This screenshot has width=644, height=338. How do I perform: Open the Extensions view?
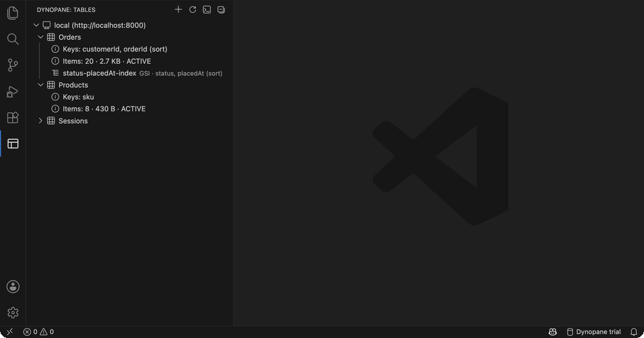point(13,117)
